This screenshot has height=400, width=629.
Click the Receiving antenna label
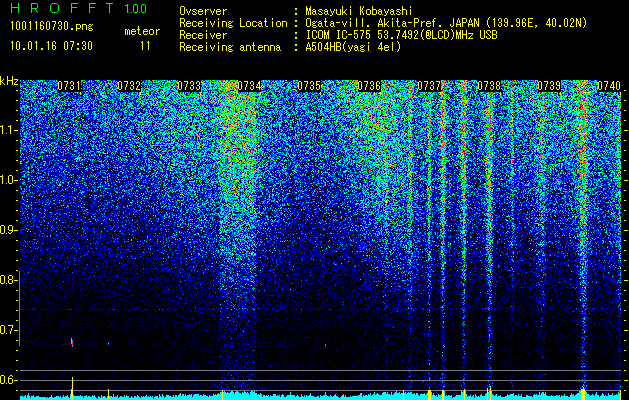point(230,47)
